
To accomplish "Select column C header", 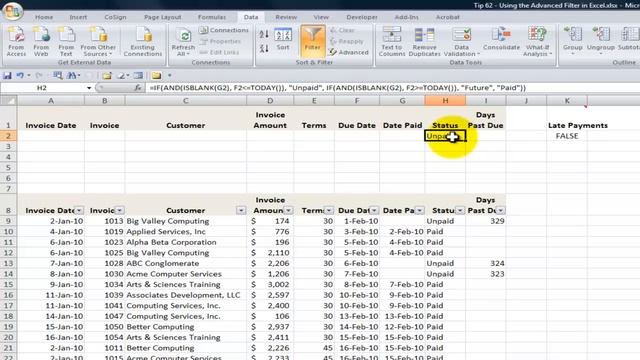I will 186,100.
